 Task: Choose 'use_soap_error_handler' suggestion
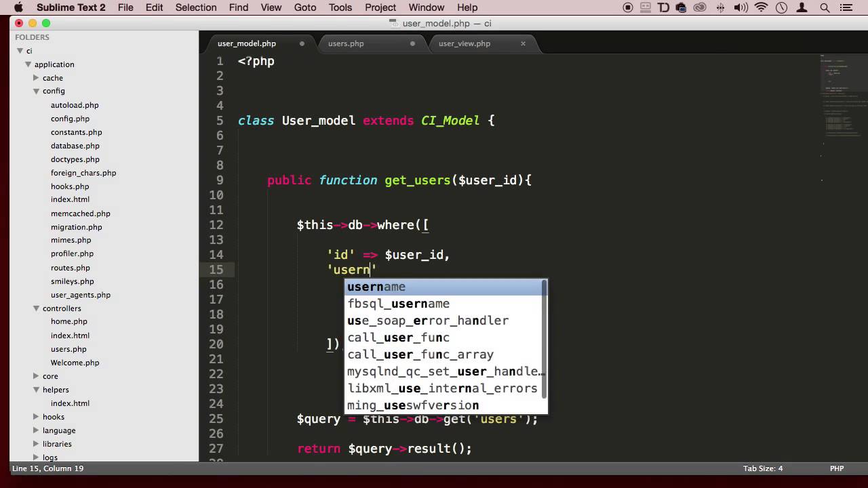click(x=444, y=321)
